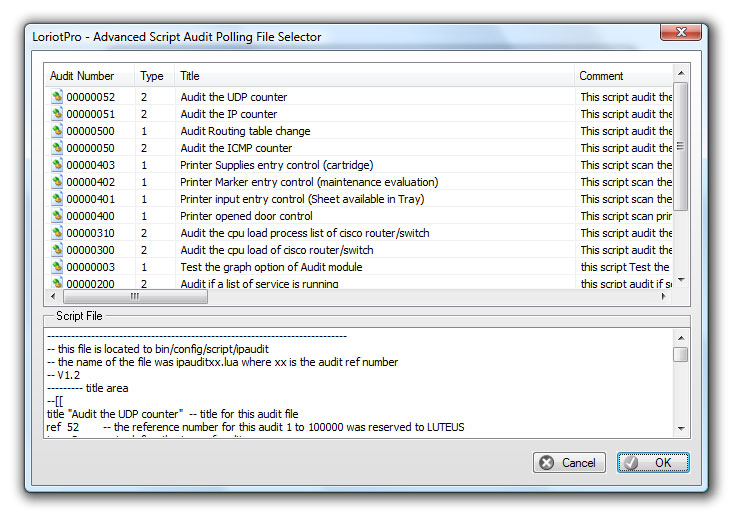Sort by the Comment column header
Screen dimensions: 730x512
point(623,76)
